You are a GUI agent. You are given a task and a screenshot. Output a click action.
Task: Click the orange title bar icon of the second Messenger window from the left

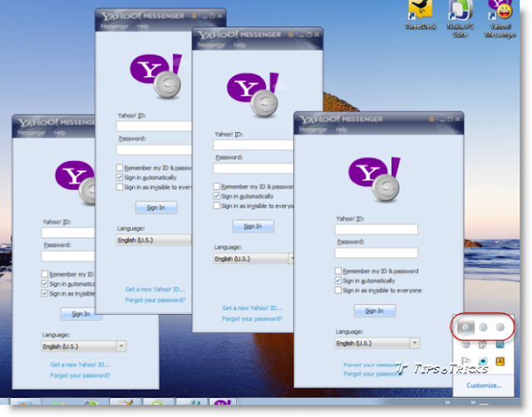[x=194, y=16]
